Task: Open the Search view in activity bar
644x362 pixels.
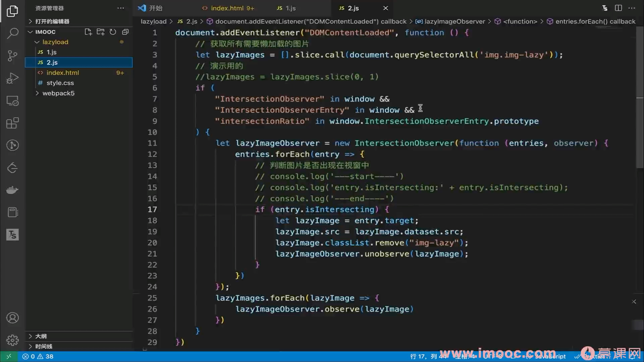Action: pos(12,33)
